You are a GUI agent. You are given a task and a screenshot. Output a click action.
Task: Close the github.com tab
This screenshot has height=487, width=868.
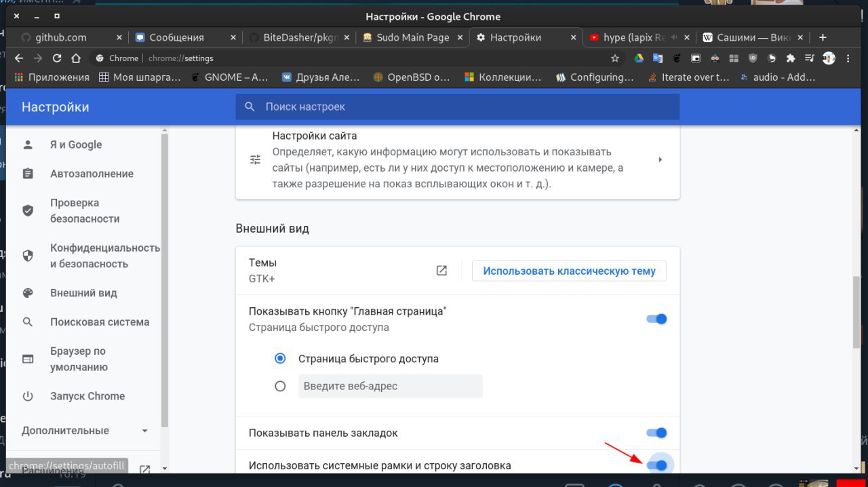point(119,37)
